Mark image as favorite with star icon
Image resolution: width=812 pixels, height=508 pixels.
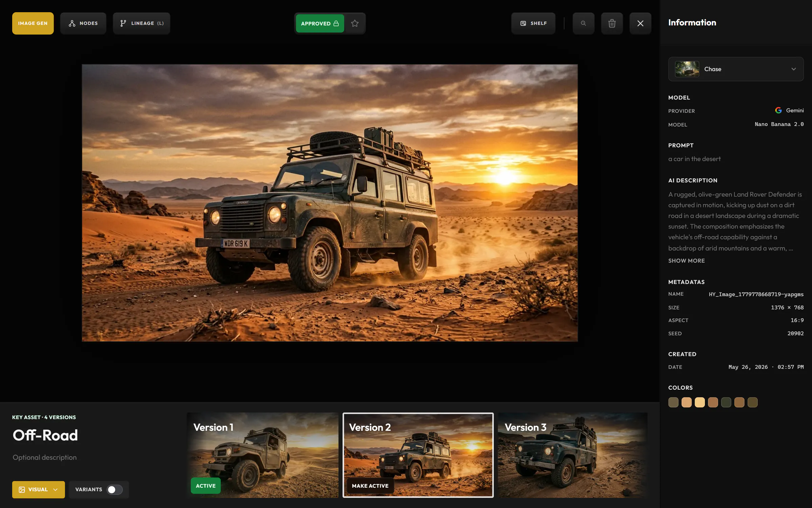(355, 23)
